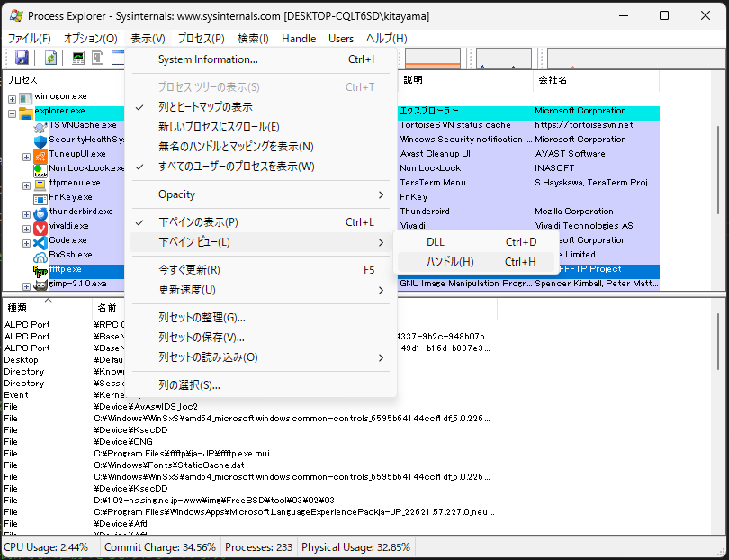This screenshot has height=560, width=729.
Task: Choose System Information... menu entry
Action: point(260,59)
